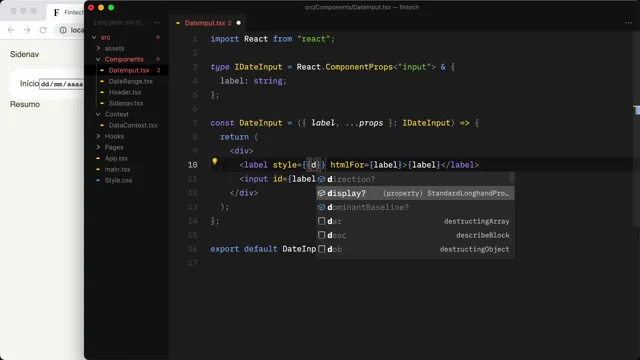
Task: Collapse the Components folder
Action: (98, 59)
